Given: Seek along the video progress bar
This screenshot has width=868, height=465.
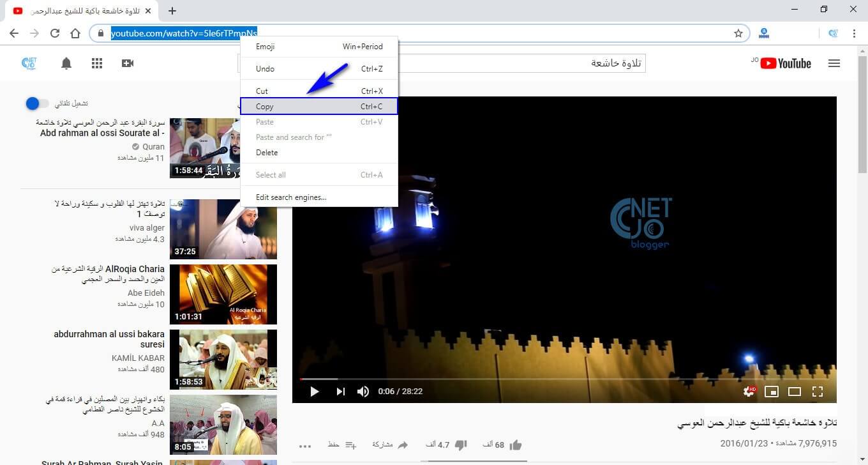Looking at the screenshot, I should [564, 379].
